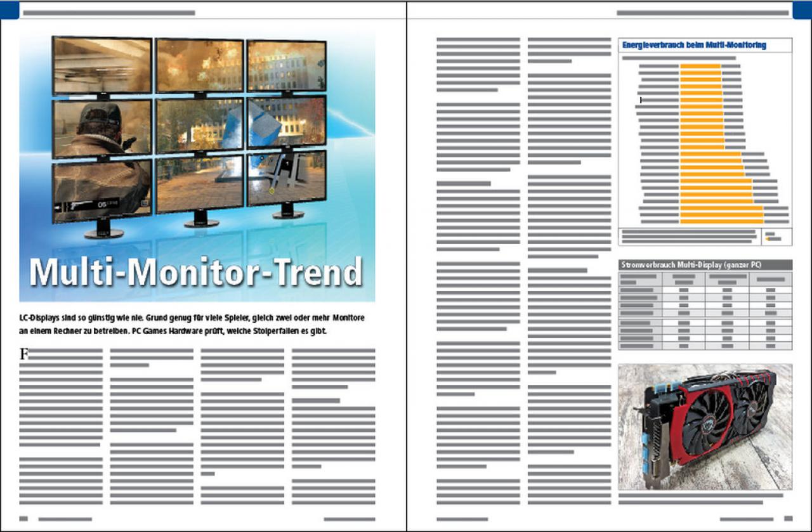
Task: Click the table header "Stromverbrauch Multi-Display (ganzer PC)"
Action: tap(692, 264)
